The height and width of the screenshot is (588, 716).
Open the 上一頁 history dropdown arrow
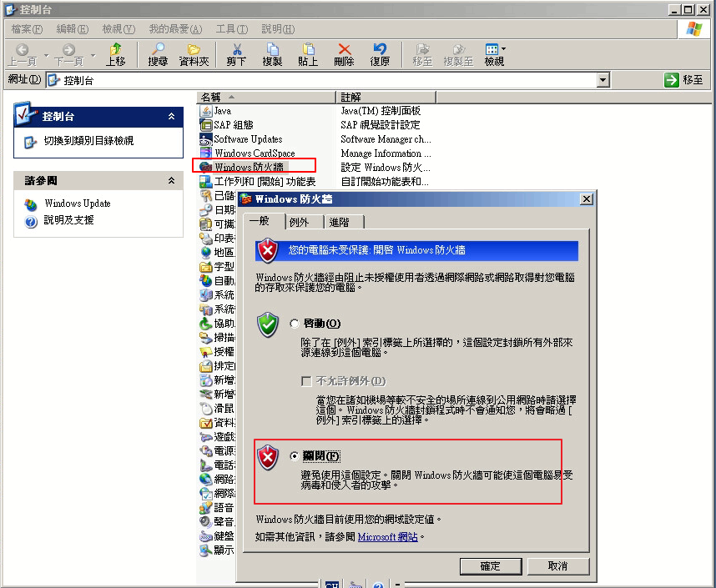[46, 55]
